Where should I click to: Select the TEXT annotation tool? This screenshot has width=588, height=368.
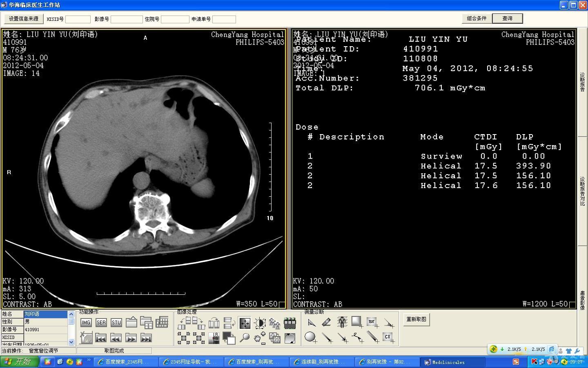point(372,323)
